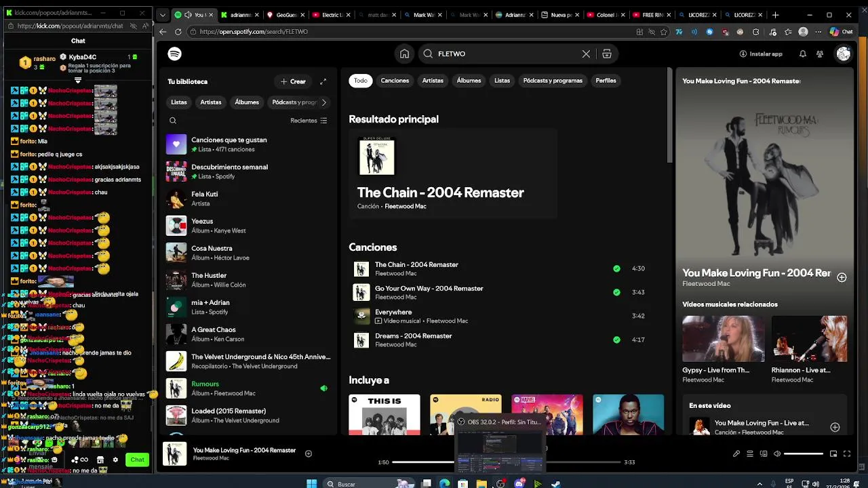Open the Spotify profile avatar menu
The height and width of the screenshot is (488, 868).
click(x=843, y=54)
